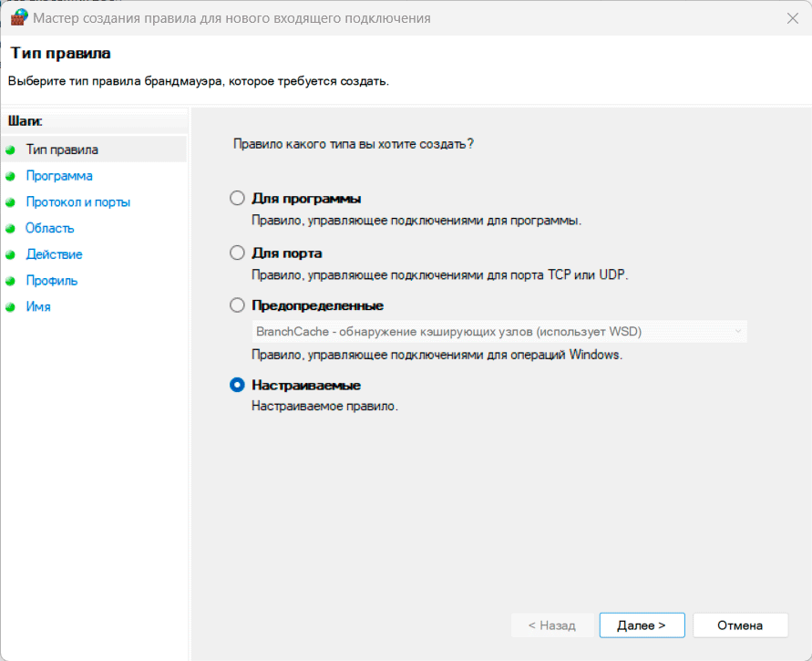Click green bullet beside Имя step
Image resolution: width=812 pixels, height=661 pixels.
[11, 307]
